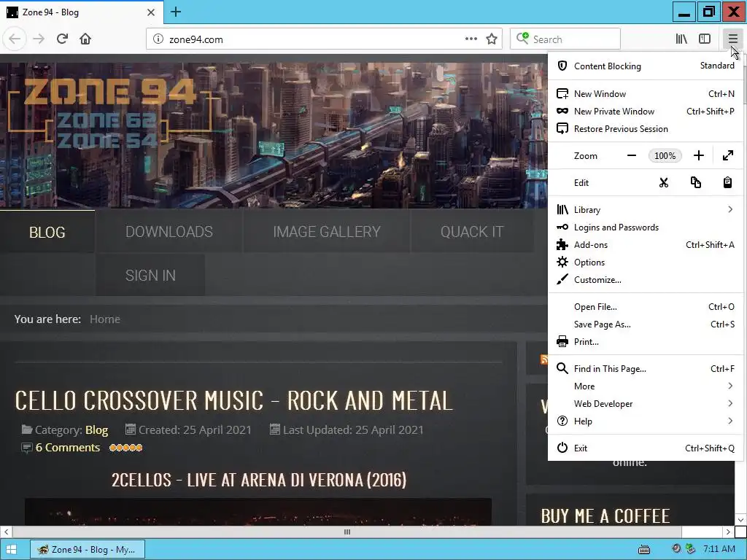Choose New Window menu item
The image size is (747, 560).
[x=646, y=94]
